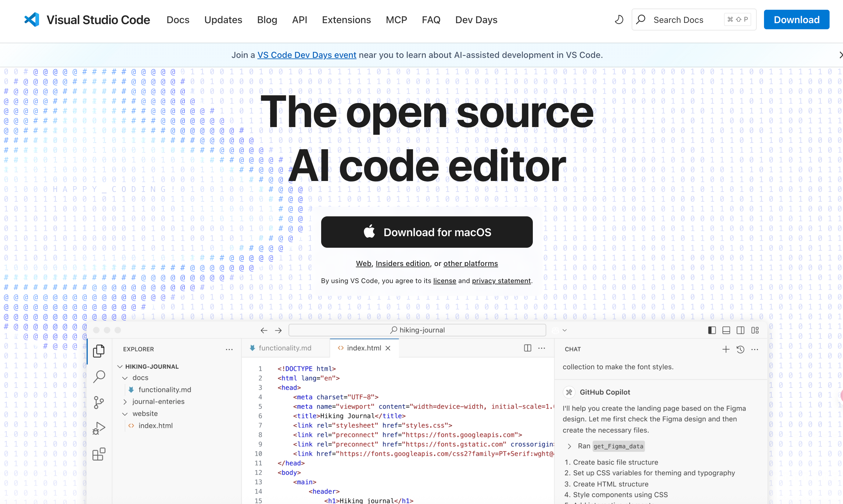Toggle bottom panel layout icon
This screenshot has height=504, width=843.
coord(726,330)
